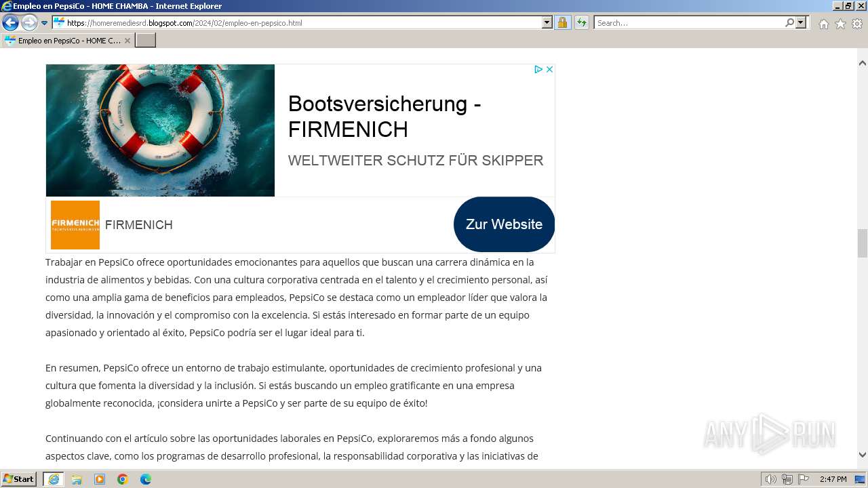Click the lifebuoy ad image
The height and width of the screenshot is (488, 868).
click(x=160, y=130)
